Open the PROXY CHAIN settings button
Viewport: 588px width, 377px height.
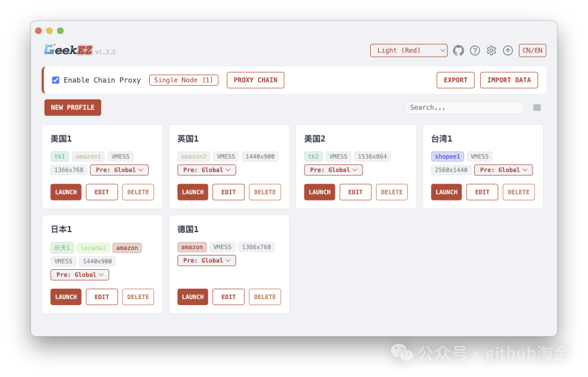[x=255, y=80]
